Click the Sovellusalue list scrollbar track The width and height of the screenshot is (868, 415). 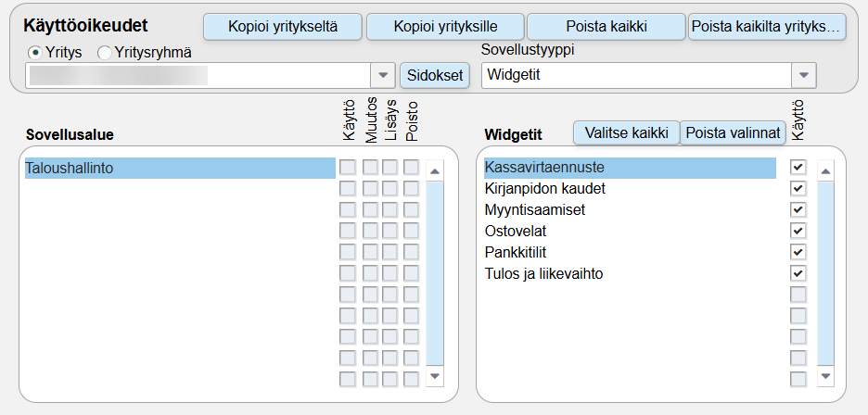(x=435, y=278)
